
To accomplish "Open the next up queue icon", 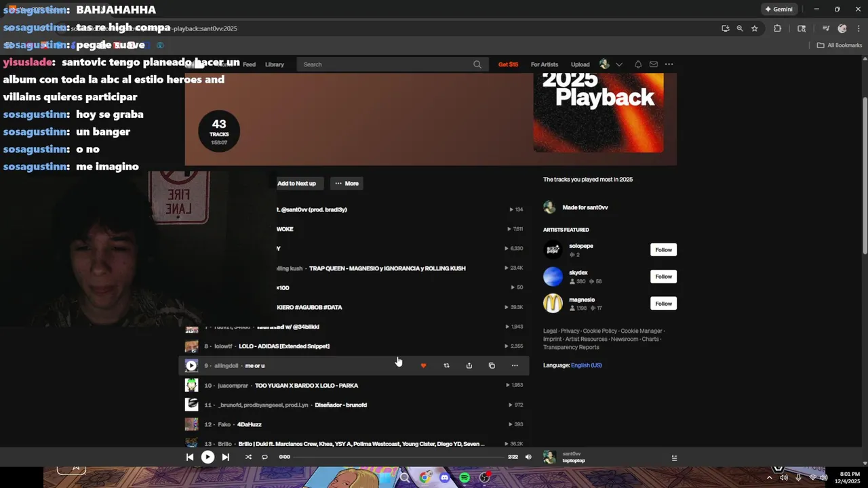I will (x=674, y=457).
